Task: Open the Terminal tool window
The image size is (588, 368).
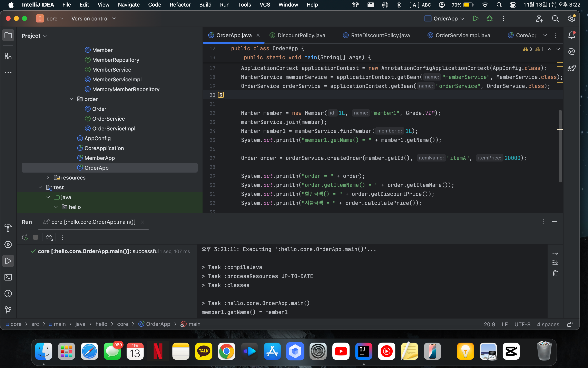Action: click(x=8, y=277)
